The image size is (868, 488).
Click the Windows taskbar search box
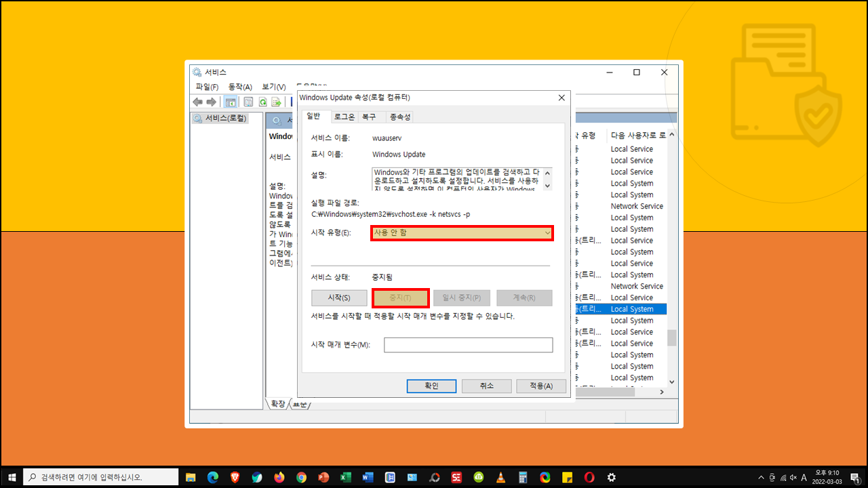[x=100, y=477]
